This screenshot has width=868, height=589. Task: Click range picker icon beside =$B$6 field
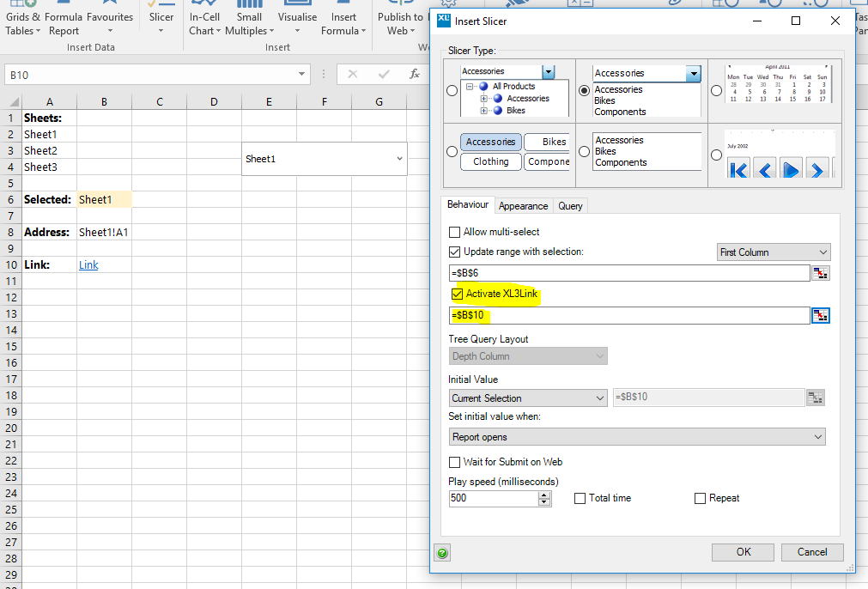(x=821, y=273)
